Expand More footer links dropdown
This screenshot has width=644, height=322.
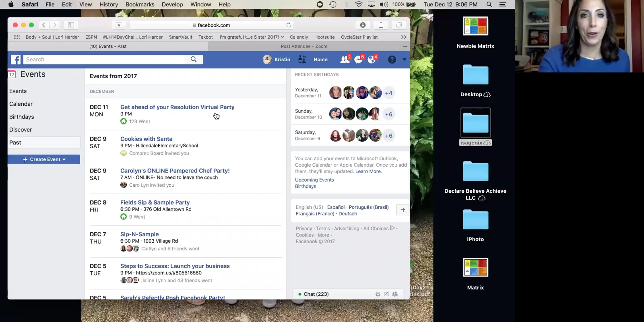[x=325, y=235]
